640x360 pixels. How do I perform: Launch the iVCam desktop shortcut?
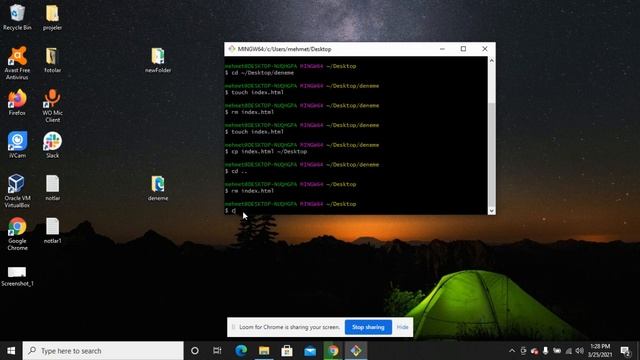[x=17, y=145]
